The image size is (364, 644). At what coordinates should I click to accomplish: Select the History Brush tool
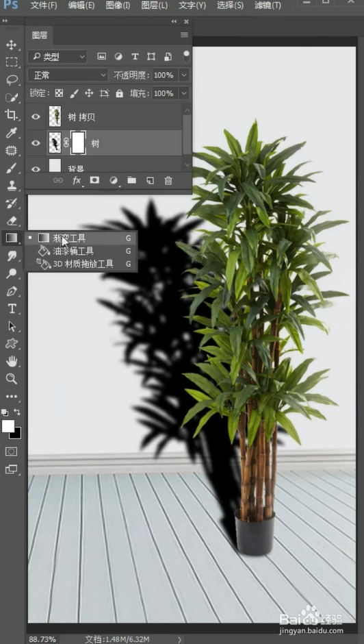[x=12, y=203]
